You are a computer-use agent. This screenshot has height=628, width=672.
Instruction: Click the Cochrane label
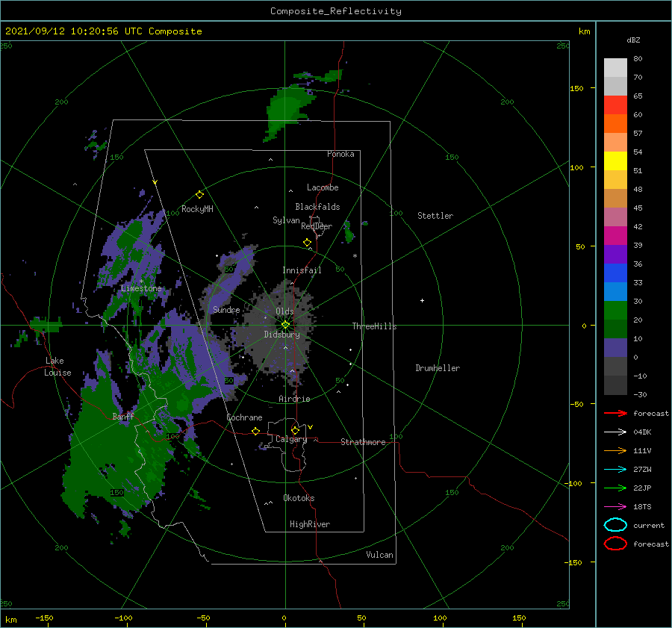(x=244, y=417)
